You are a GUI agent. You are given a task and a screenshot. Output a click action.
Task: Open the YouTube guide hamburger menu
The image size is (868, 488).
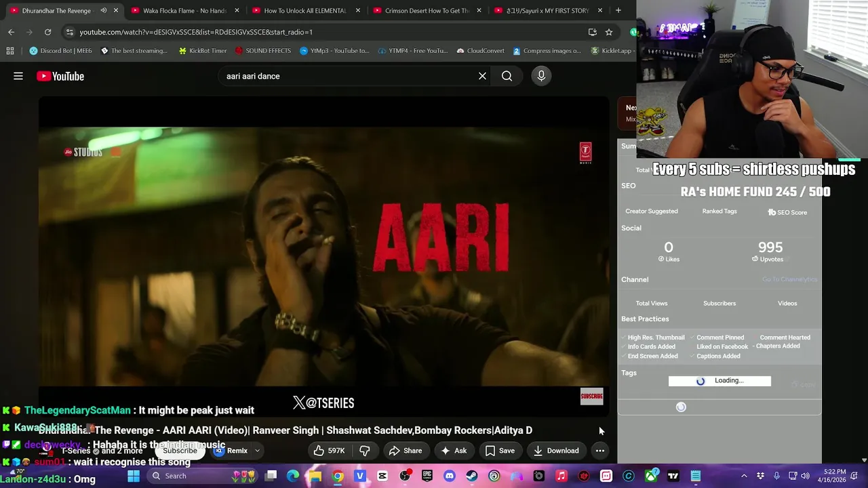point(18,76)
